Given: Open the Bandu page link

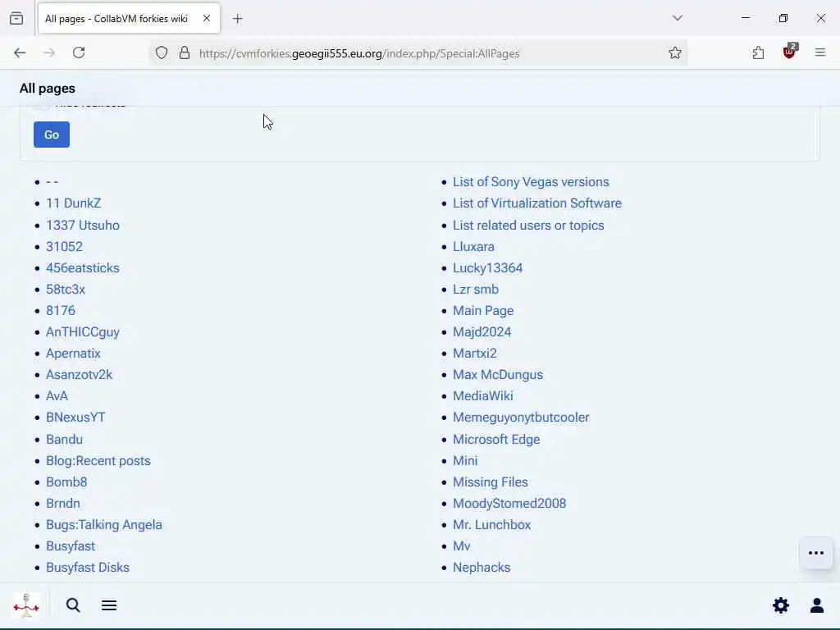Looking at the screenshot, I should pyautogui.click(x=64, y=440).
